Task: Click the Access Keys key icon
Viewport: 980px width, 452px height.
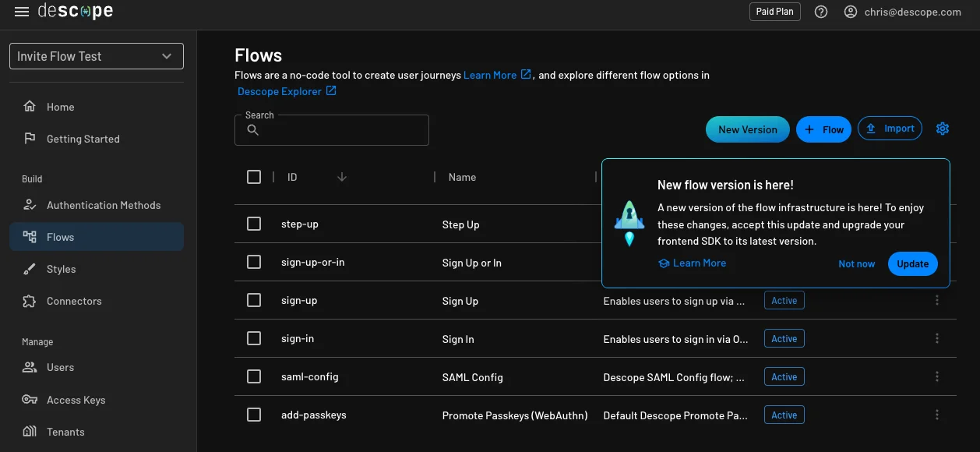Action: click(30, 400)
